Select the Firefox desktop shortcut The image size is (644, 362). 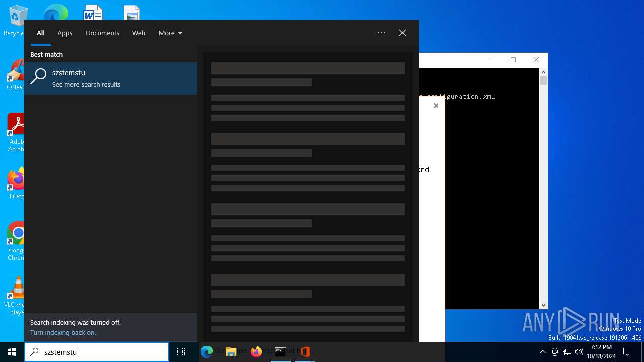click(16, 184)
